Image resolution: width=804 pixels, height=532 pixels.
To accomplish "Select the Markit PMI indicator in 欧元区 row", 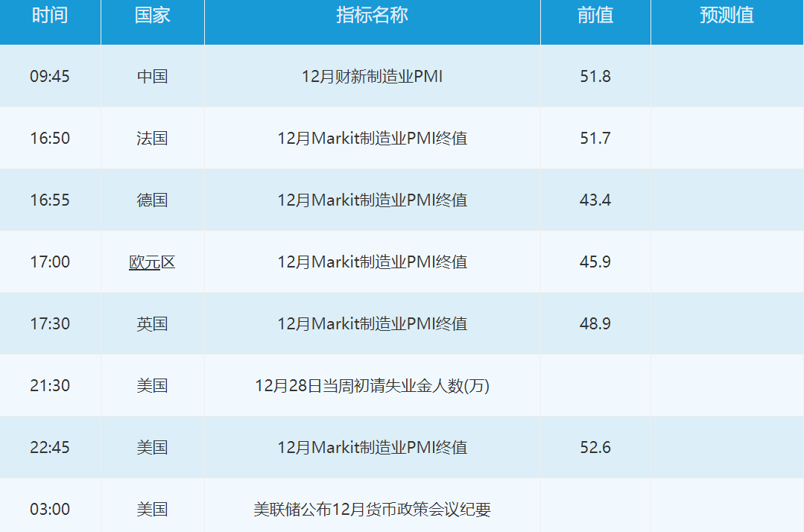I will [x=373, y=262].
